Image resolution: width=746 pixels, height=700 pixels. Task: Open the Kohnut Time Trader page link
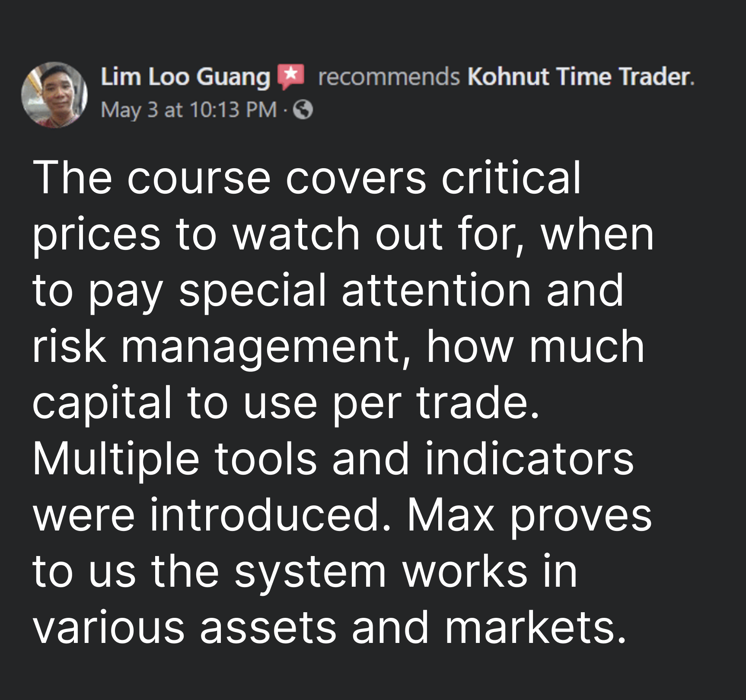[580, 77]
